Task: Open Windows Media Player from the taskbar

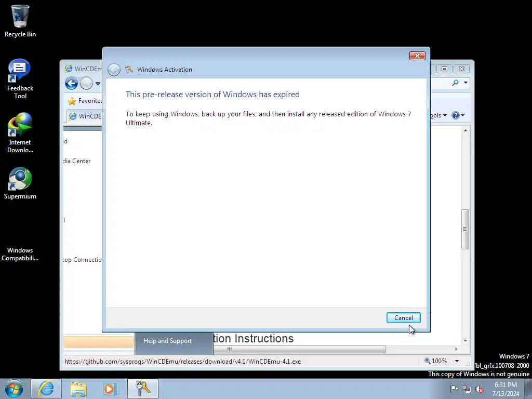Action: click(x=110, y=389)
